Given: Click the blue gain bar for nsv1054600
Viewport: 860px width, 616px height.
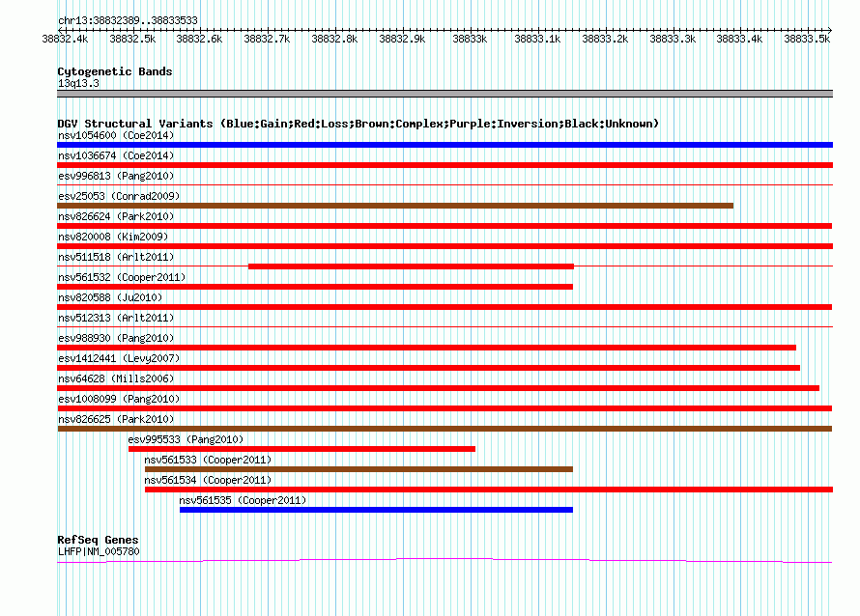Looking at the screenshot, I should point(444,145).
